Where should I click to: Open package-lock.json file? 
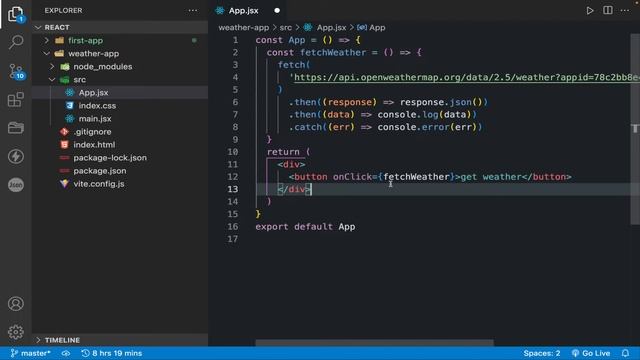120,158
